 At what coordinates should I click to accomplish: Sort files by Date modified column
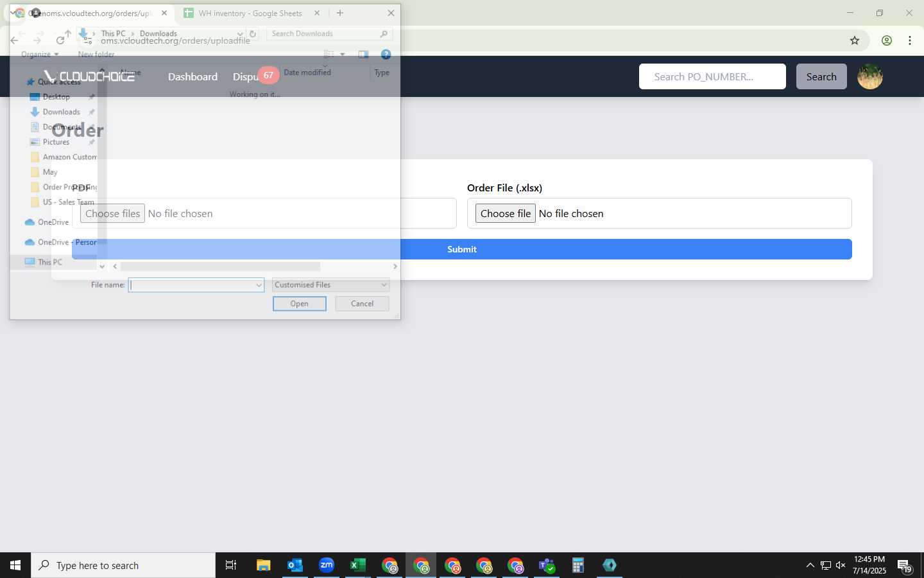click(307, 73)
